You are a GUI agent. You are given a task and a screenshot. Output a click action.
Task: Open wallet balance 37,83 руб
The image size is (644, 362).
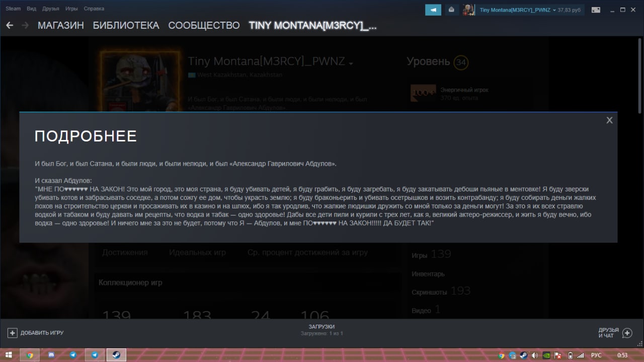click(x=570, y=10)
